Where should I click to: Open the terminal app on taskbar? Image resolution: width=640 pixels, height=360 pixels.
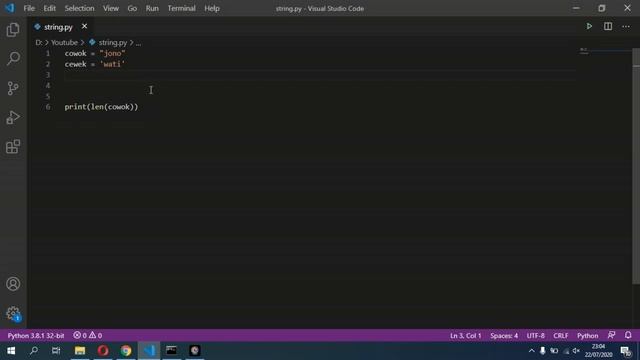click(171, 351)
